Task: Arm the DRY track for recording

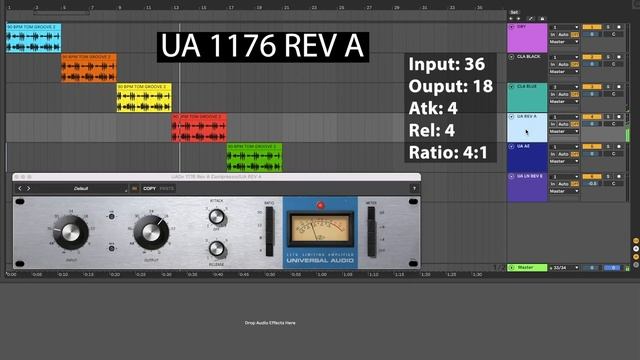Action: pos(619,27)
